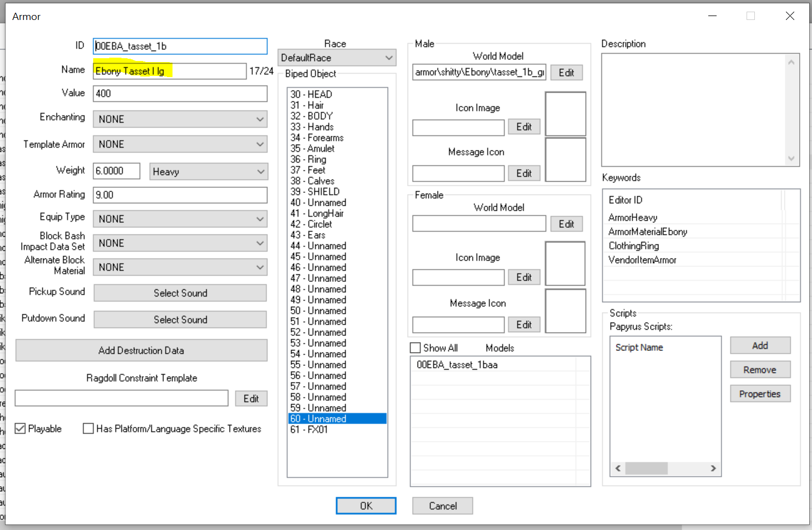This screenshot has width=812, height=530.
Task: Close the Armor dialog window
Action: [x=790, y=16]
